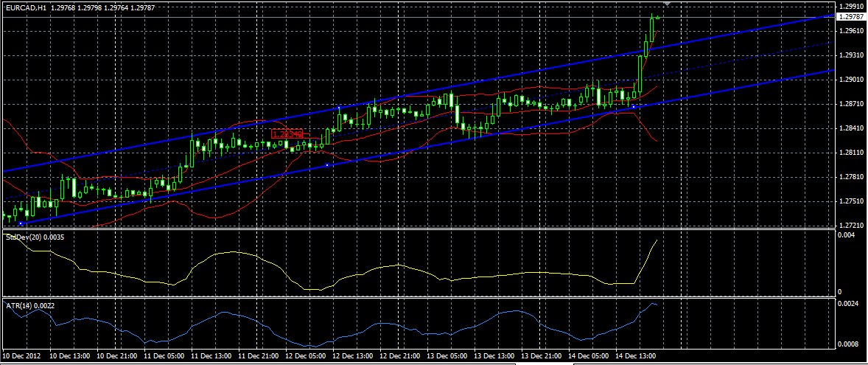Click the gray chart shift triangle marker
Image resolution: width=868 pixels, height=365 pixels.
tap(668, 4)
